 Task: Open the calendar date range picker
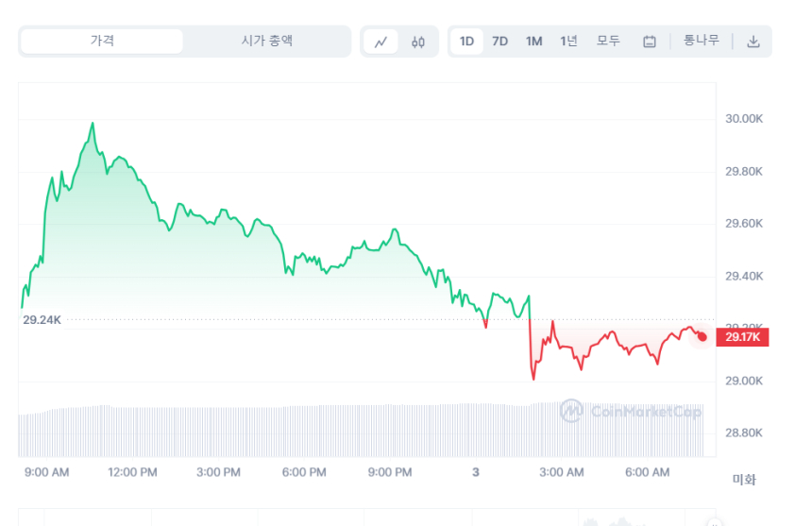coord(650,42)
